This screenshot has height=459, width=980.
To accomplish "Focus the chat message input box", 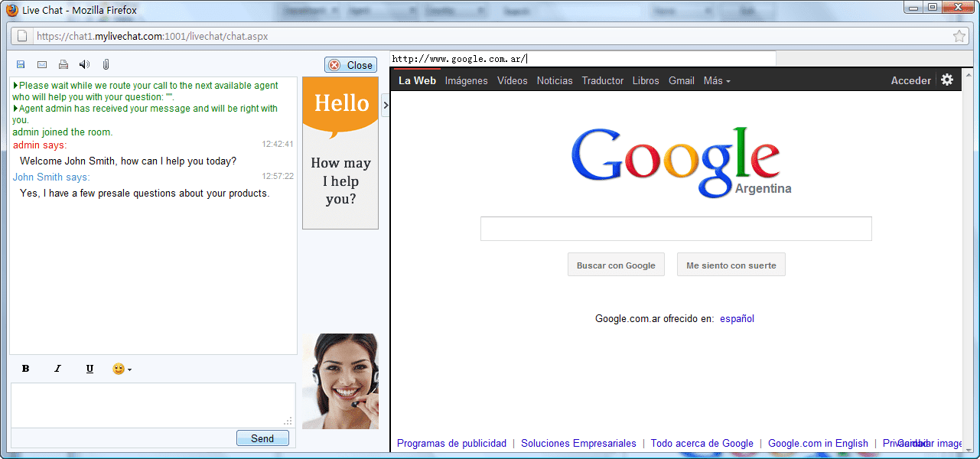I will point(153,405).
